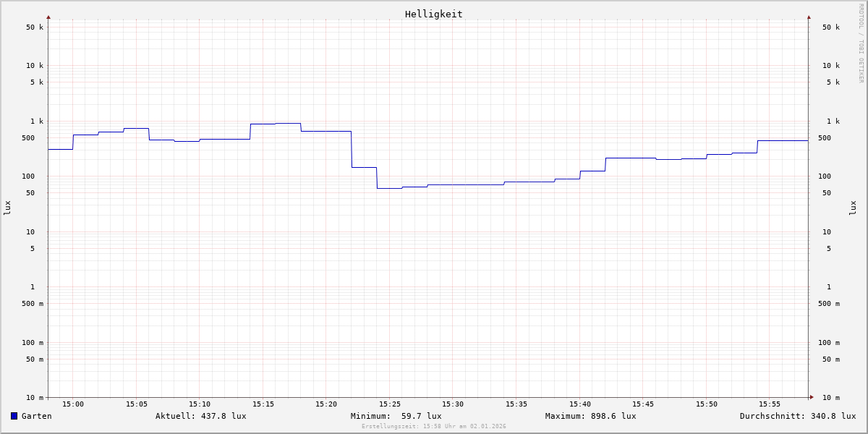This screenshot has height=434, width=868.
Task: Click the right vertical lux axis label
Action: tap(853, 208)
